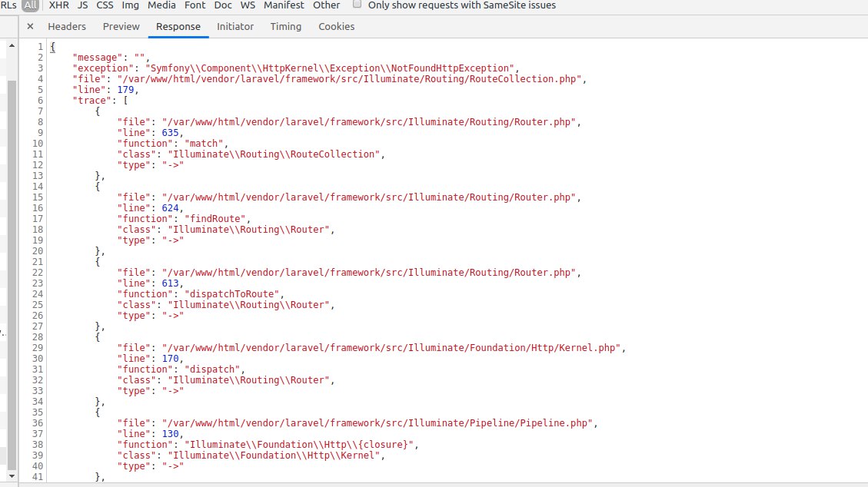Click the line value 170
The height and width of the screenshot is (487, 868).
click(x=171, y=358)
